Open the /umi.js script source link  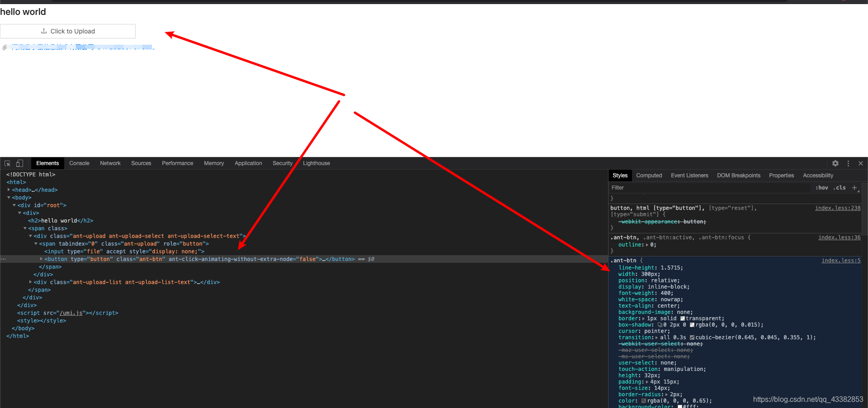click(71, 313)
